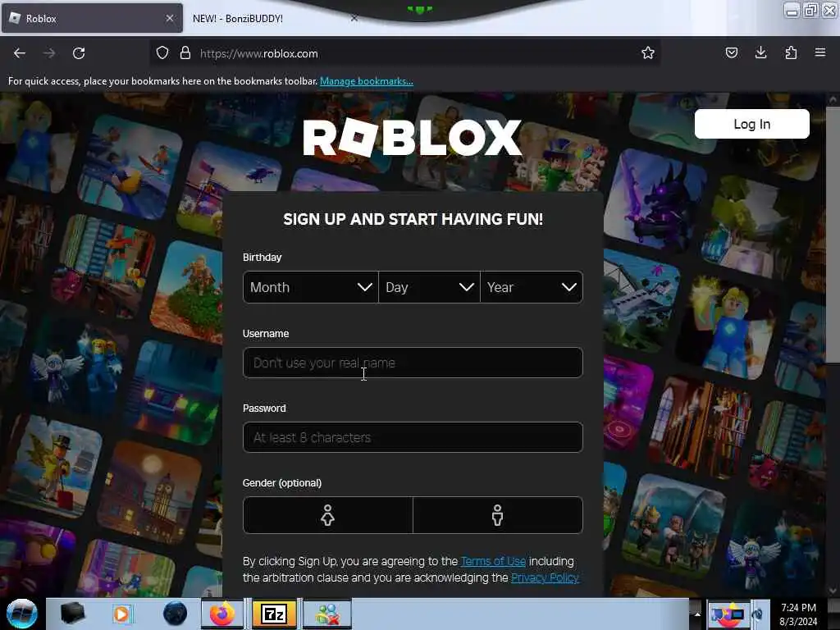This screenshot has width=840, height=630.
Task: Click the browser forward arrow
Action: (x=48, y=53)
